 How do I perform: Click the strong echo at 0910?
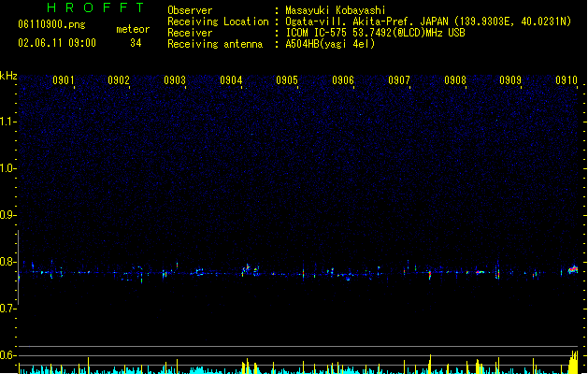pyautogui.click(x=573, y=269)
